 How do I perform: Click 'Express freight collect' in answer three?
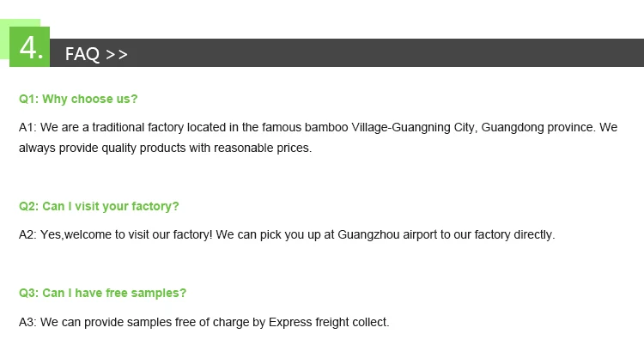pos(329,322)
